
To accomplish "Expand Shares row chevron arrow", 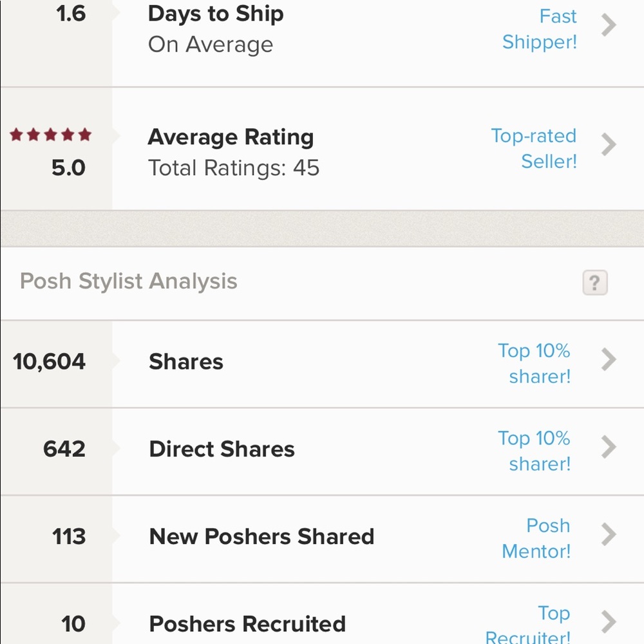I will pos(609,359).
